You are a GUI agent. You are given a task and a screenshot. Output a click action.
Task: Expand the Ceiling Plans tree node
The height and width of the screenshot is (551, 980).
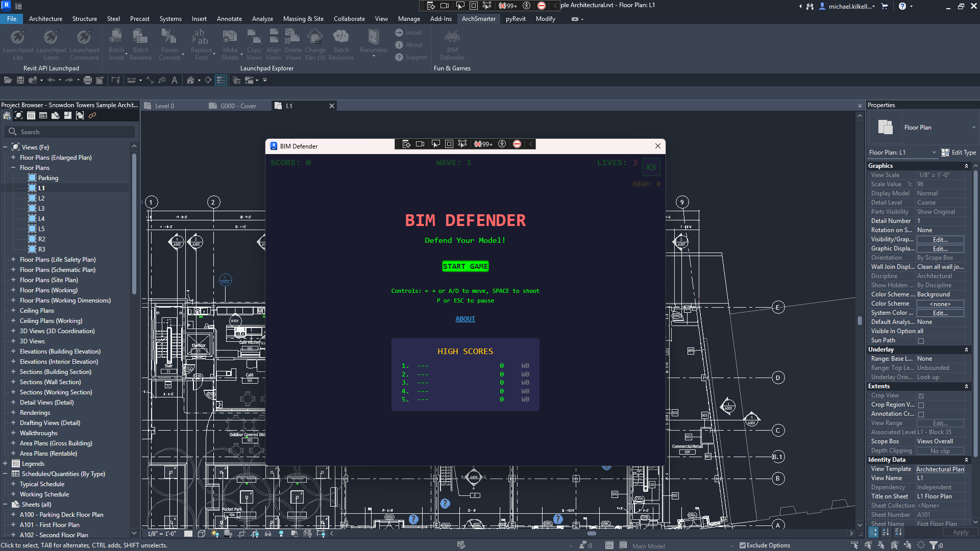point(13,311)
